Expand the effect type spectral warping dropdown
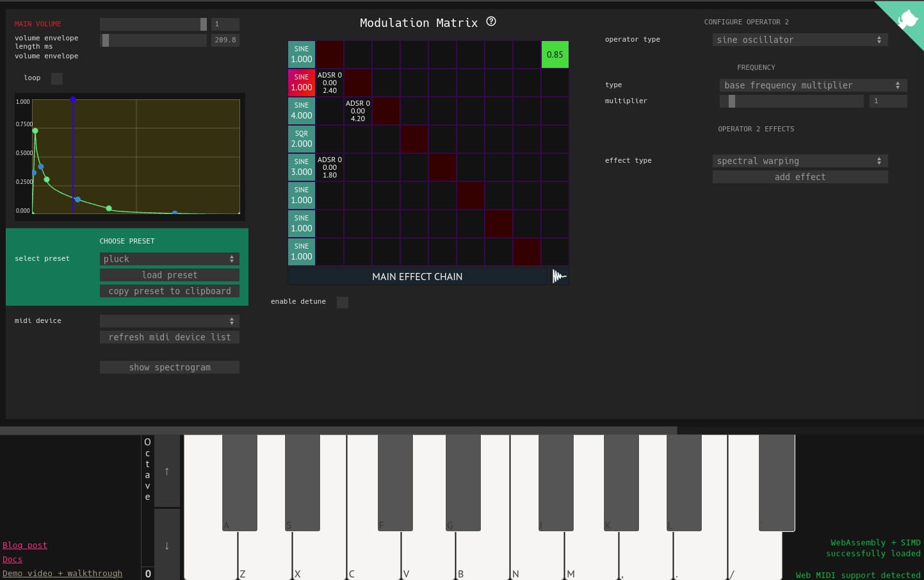924x580 pixels. 800,161
